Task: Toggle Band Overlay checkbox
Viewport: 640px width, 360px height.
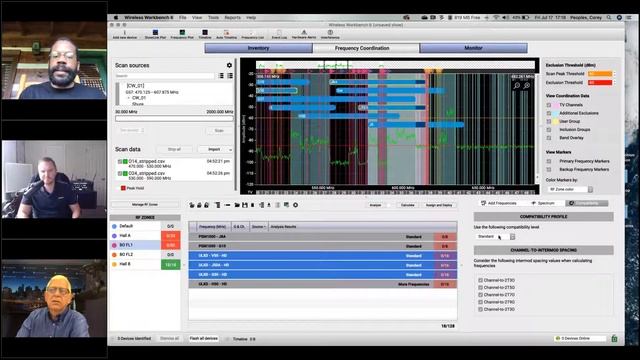Action: (549, 138)
